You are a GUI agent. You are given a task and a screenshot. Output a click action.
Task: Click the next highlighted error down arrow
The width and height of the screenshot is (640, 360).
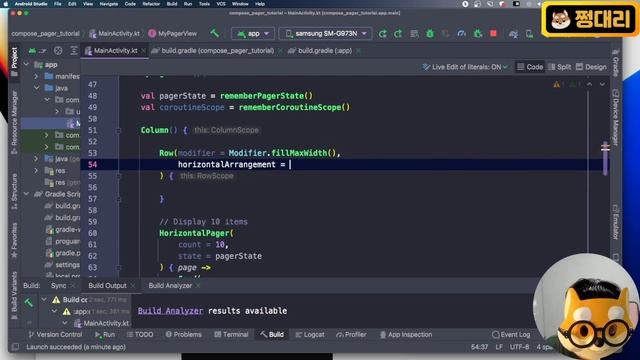coord(602,84)
